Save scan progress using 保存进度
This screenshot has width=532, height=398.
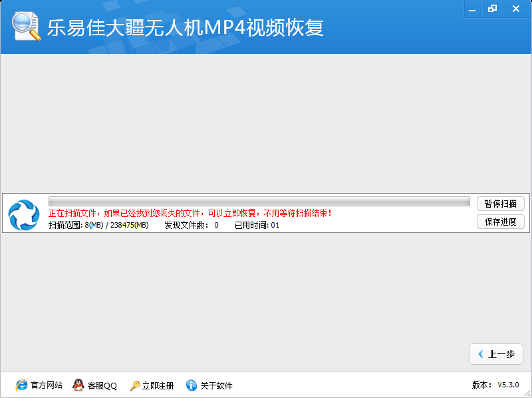click(500, 222)
